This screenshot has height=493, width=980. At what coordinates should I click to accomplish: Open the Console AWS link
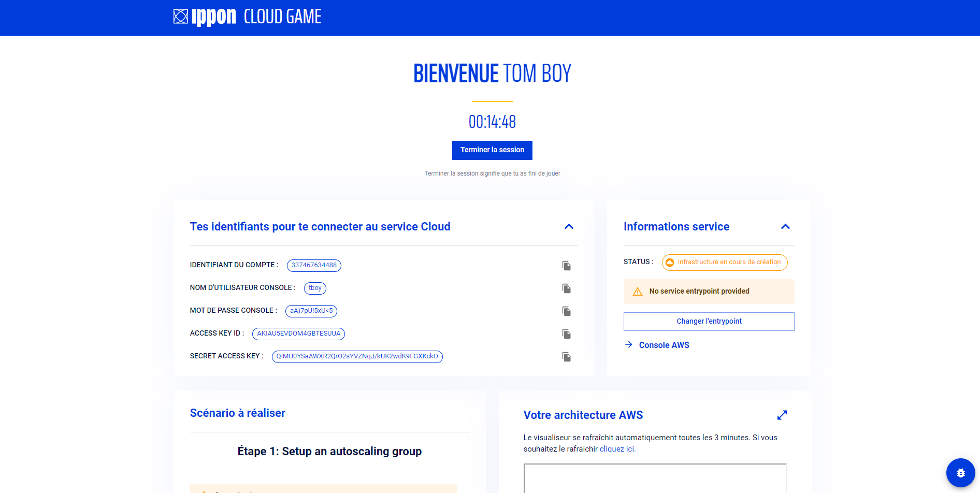(x=664, y=345)
